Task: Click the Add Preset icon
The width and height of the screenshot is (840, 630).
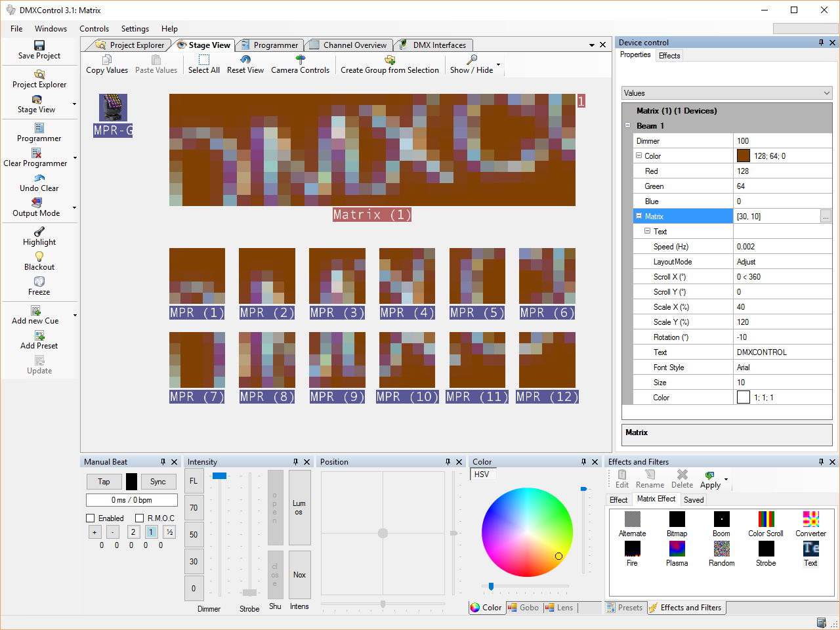Action: click(39, 335)
